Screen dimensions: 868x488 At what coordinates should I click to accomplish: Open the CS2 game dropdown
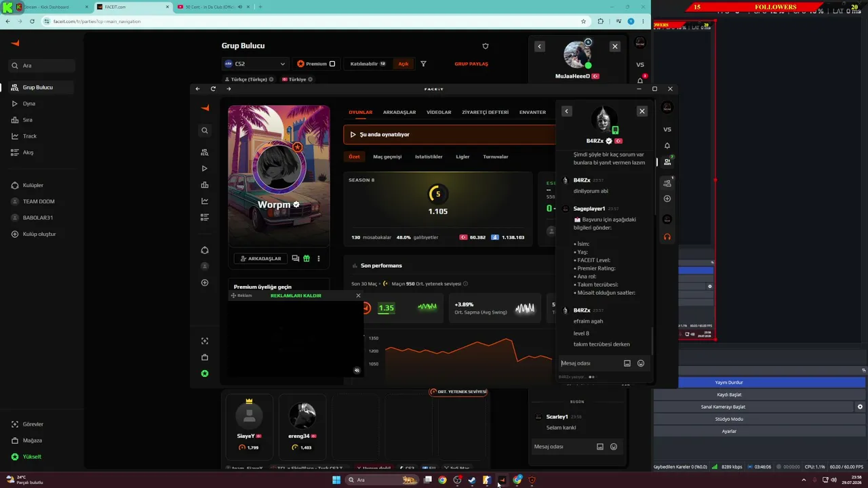pyautogui.click(x=256, y=64)
